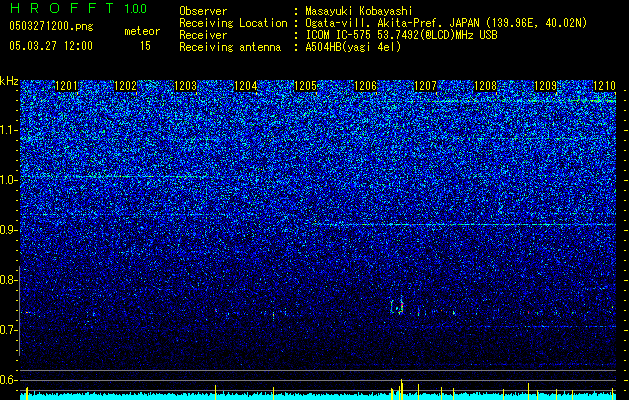This screenshot has width=629, height=400.
Task: Click the 1203 time marker
Action: 186,86
